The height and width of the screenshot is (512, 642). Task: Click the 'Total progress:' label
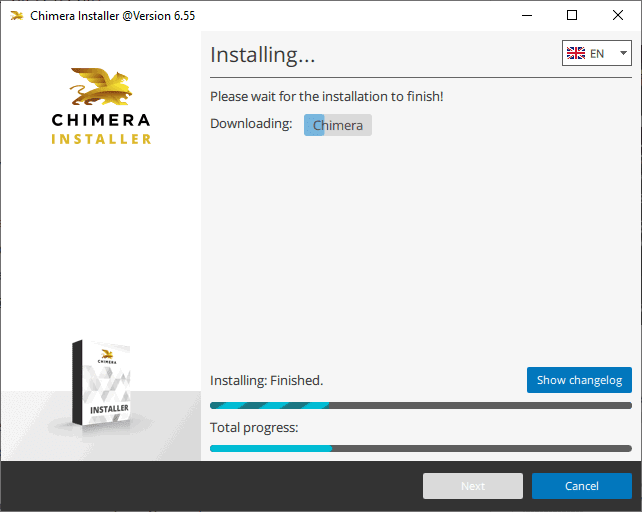click(x=254, y=428)
